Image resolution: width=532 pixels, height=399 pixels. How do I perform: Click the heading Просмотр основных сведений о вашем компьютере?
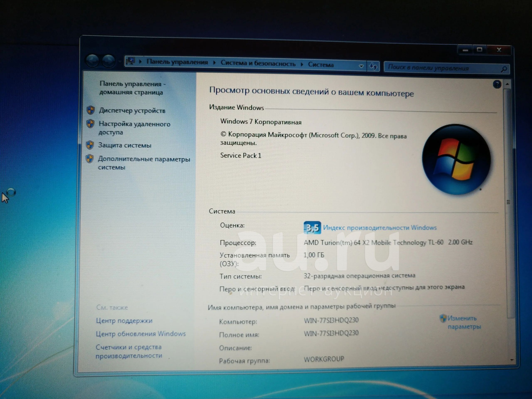click(x=311, y=92)
